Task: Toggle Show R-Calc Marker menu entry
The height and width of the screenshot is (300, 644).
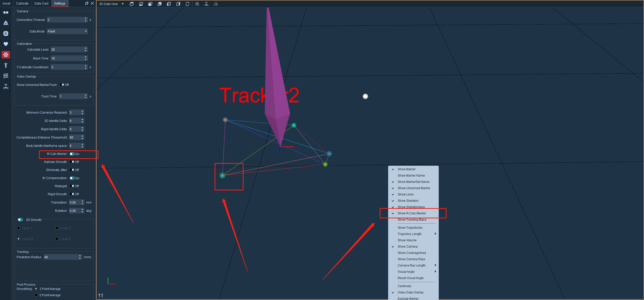Action: [x=413, y=213]
